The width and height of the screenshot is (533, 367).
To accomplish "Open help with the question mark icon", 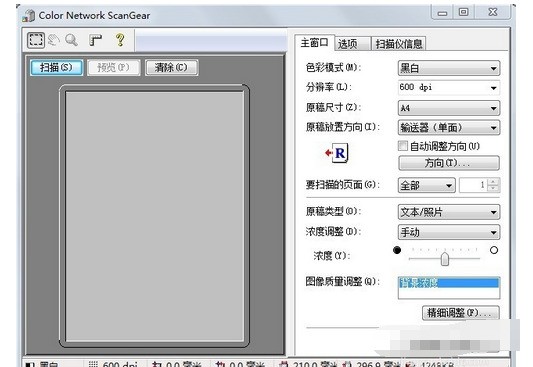I will [x=120, y=40].
